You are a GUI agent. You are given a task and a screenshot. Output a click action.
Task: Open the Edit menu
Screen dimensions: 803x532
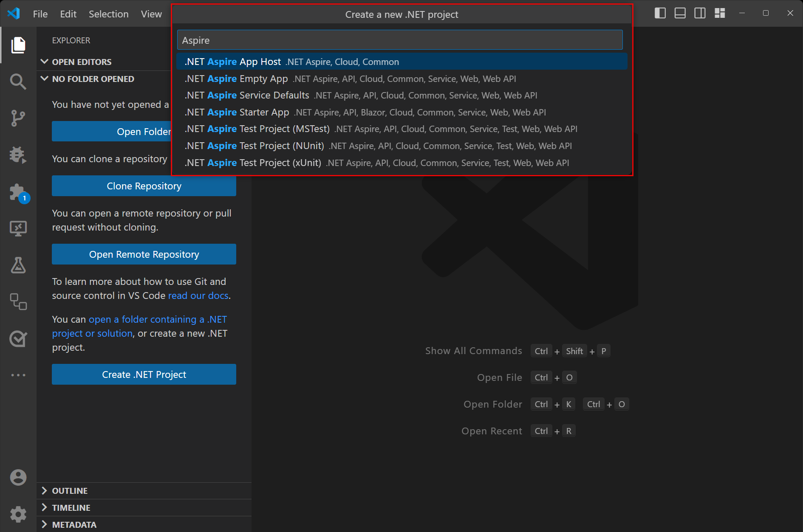(x=68, y=14)
